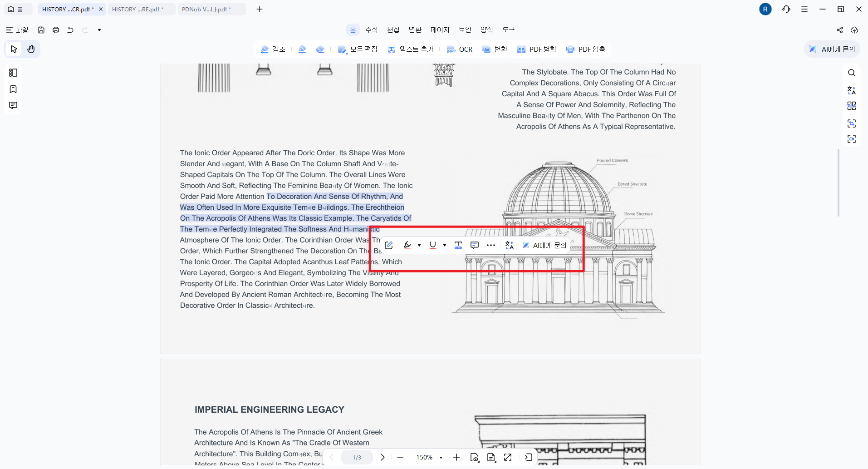
Task: Click the OCR button in the toolbar
Action: [x=460, y=49]
